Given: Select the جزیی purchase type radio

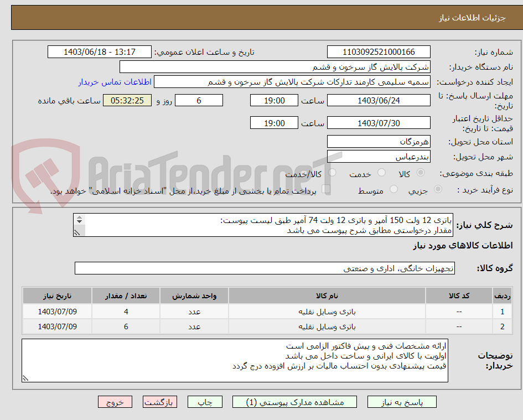Looking at the screenshot, I should coord(438,189).
